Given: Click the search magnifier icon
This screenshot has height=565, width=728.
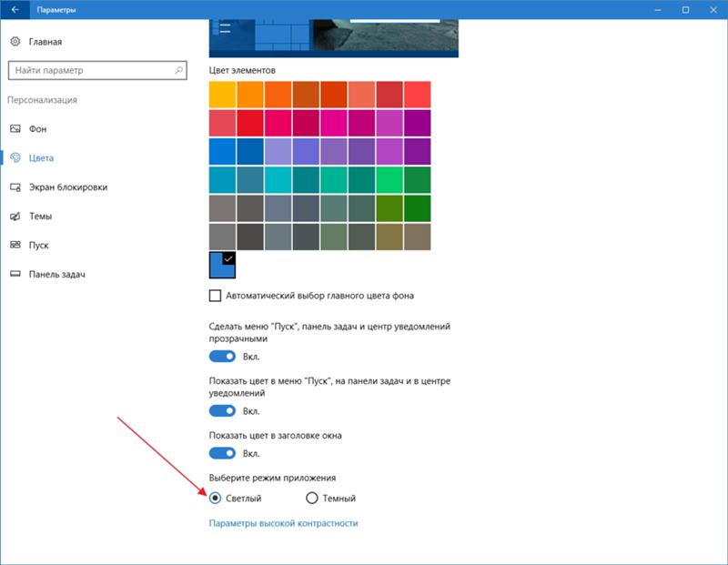Looking at the screenshot, I should click(178, 70).
